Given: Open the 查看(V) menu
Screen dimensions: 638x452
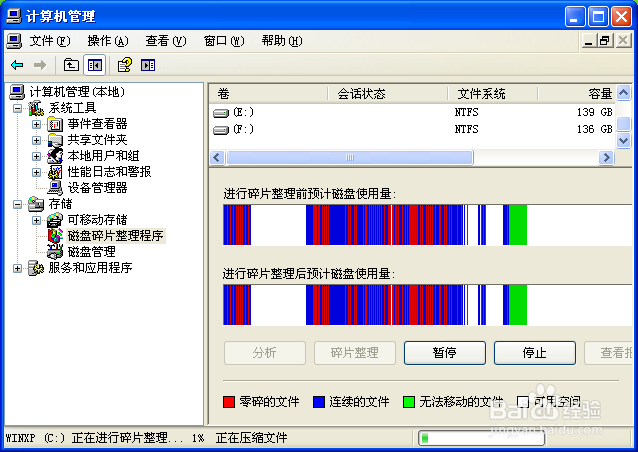Looking at the screenshot, I should tap(166, 41).
